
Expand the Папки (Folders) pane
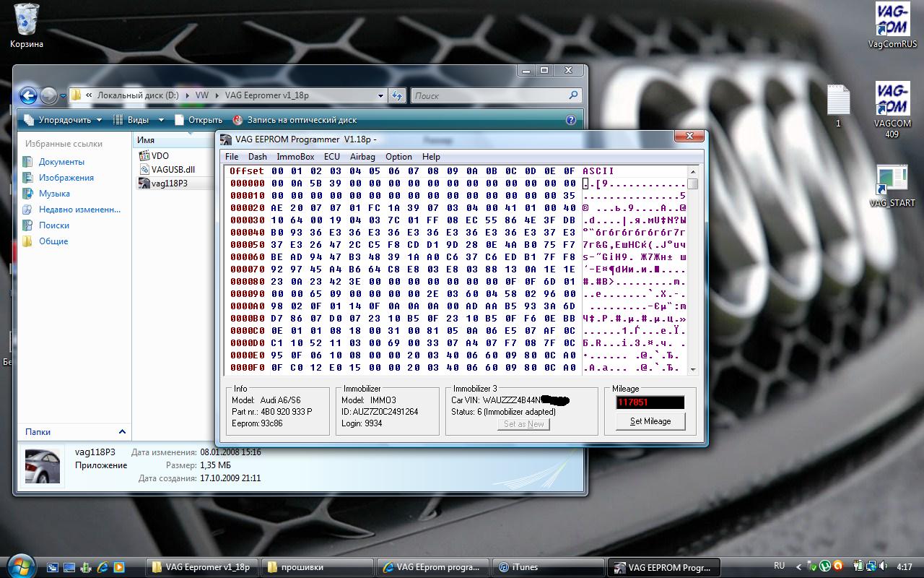tap(122, 431)
